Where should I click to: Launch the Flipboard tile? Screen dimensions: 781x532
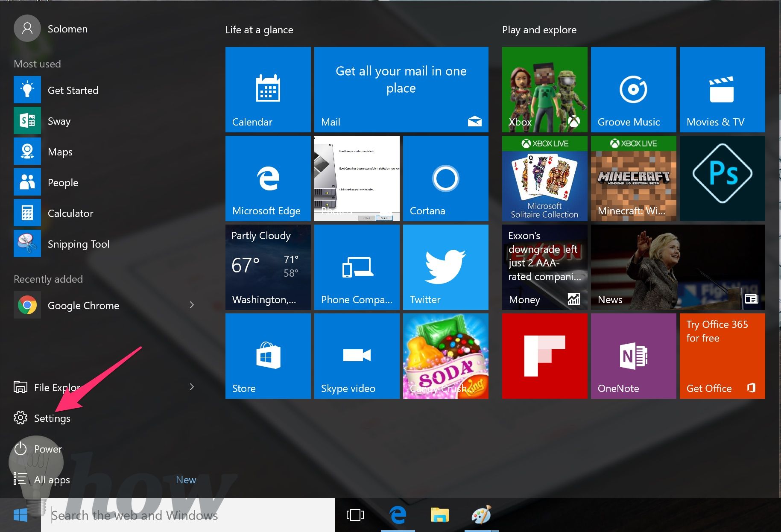click(x=544, y=356)
